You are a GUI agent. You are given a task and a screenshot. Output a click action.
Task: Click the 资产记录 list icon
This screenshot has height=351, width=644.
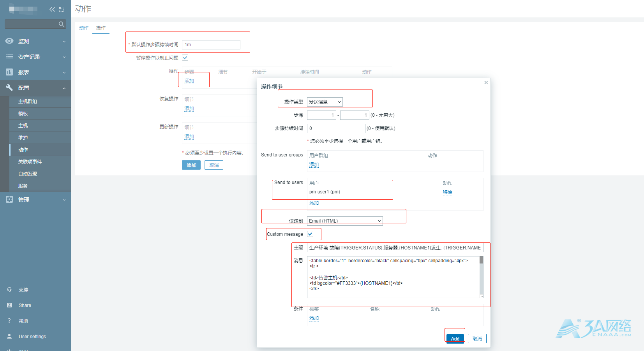9,56
